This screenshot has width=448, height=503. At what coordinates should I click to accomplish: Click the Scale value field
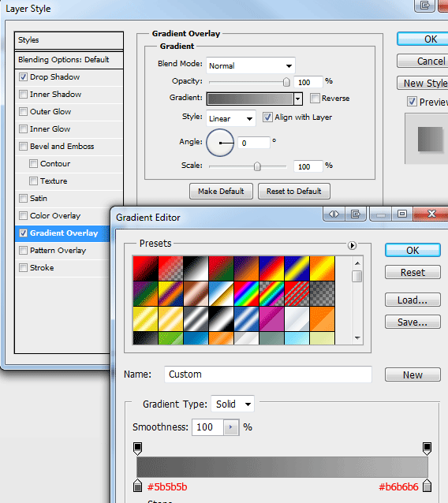(x=308, y=166)
